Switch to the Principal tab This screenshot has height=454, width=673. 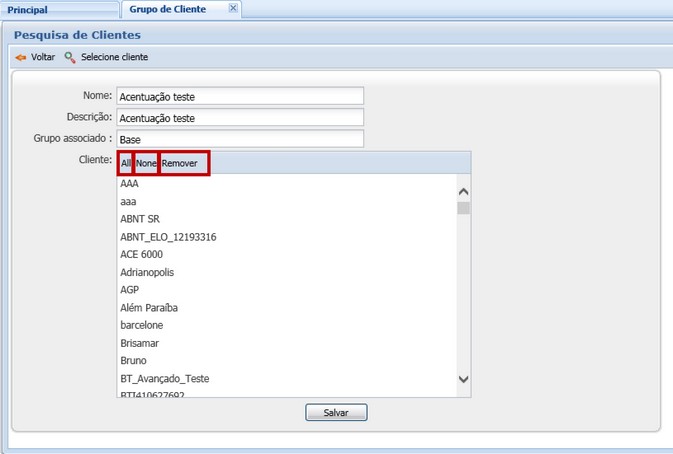(x=30, y=10)
